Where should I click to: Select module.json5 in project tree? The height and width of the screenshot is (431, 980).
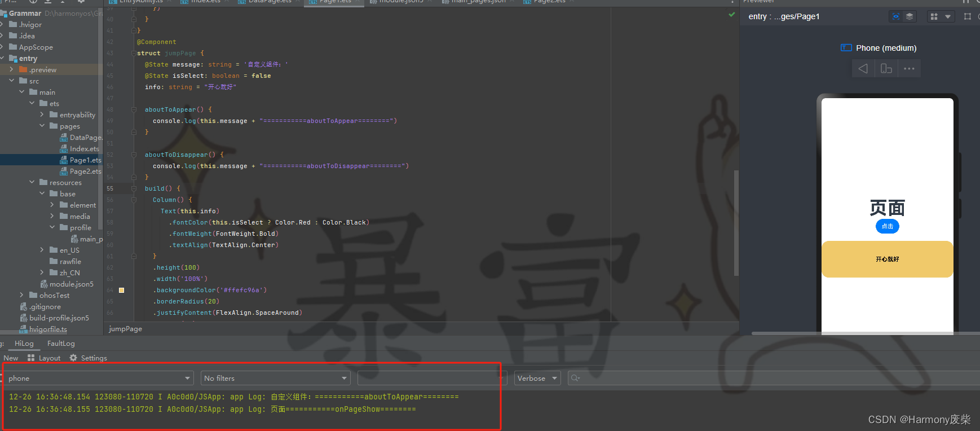[67, 284]
